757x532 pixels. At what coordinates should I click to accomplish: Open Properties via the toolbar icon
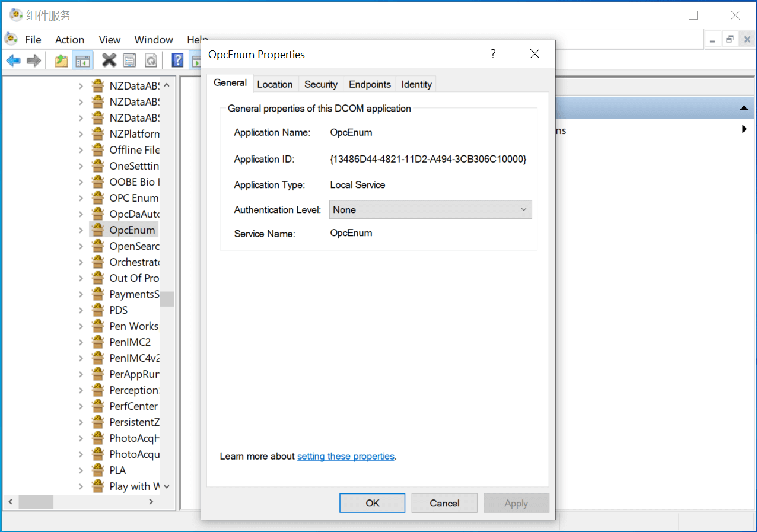point(129,60)
